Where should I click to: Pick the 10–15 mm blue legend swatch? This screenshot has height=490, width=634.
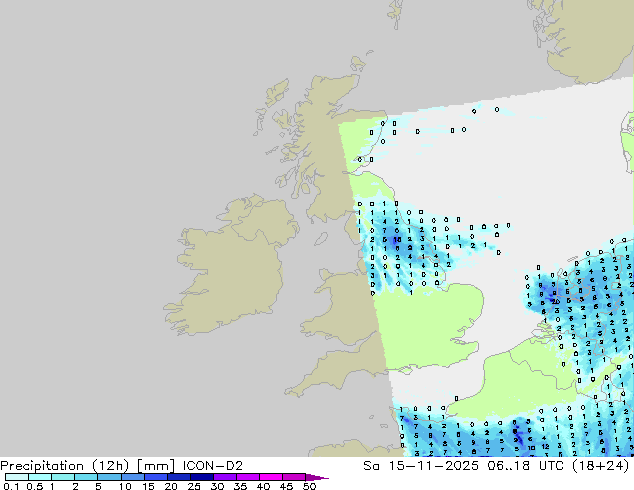133,477
